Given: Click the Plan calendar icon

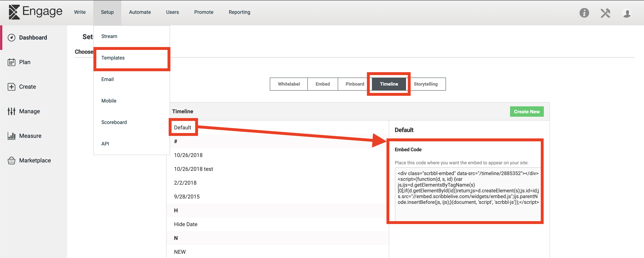Looking at the screenshot, I should 12,62.
